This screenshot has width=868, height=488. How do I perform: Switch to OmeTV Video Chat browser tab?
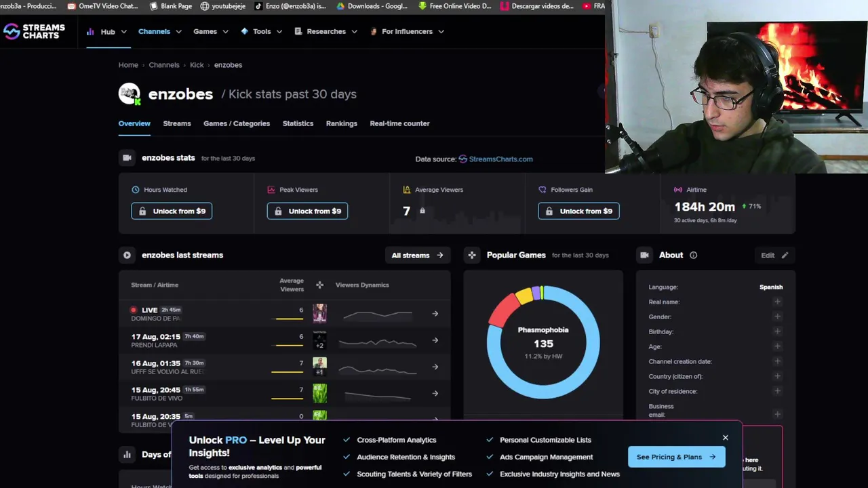103,6
